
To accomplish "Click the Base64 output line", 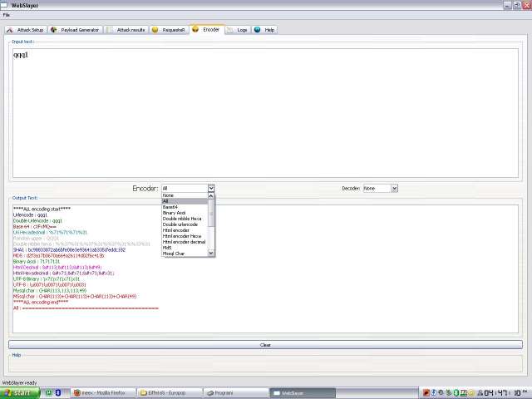I will pos(35,226).
